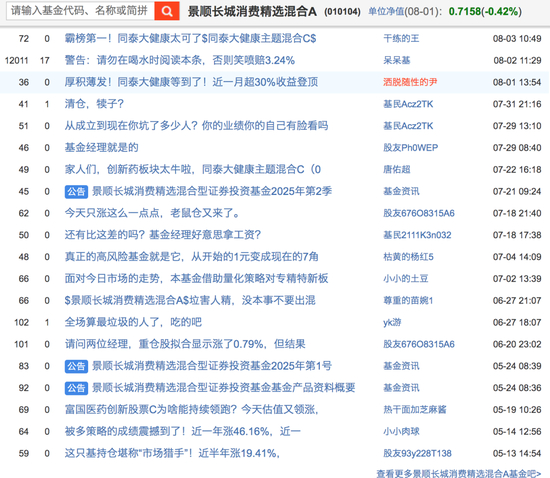View author profile 呆呆基
Viewport: 550px width, 478px height.
pos(397,60)
